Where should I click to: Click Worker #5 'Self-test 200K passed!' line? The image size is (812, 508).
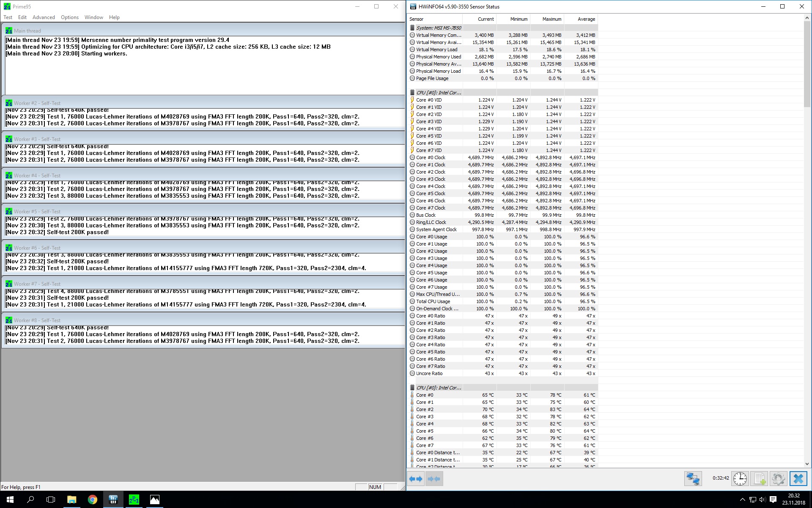57,232
